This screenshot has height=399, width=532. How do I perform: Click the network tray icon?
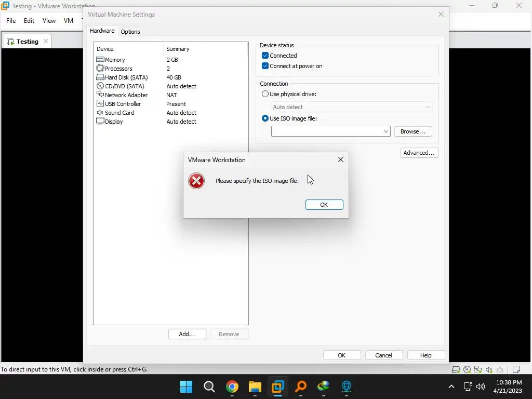468,387
